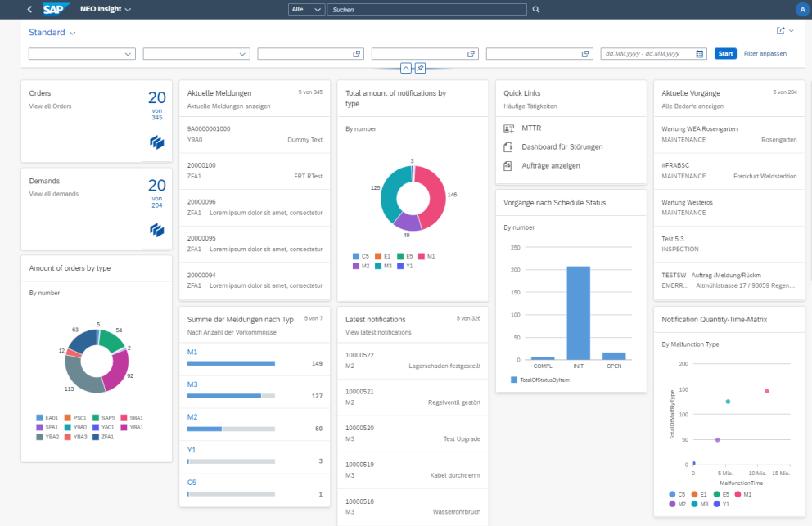The image size is (812, 526).
Task: Click the layers icon on the Demands tile
Action: (x=156, y=230)
